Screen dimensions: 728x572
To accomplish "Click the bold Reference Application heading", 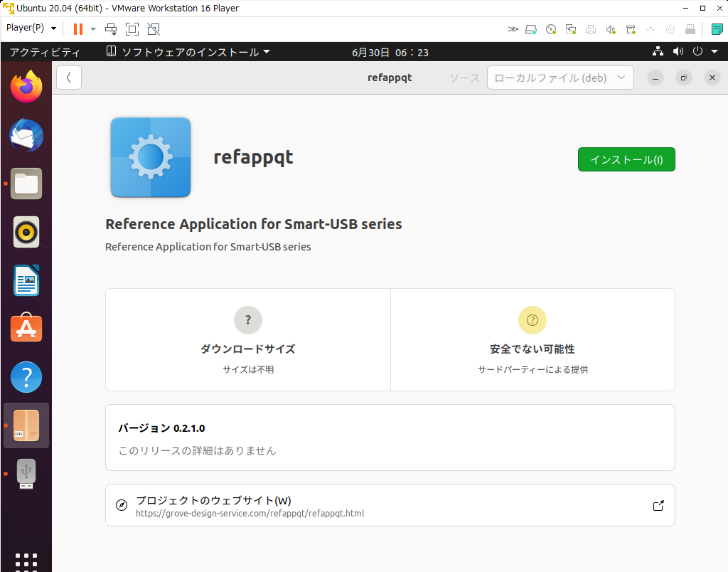I will click(254, 224).
